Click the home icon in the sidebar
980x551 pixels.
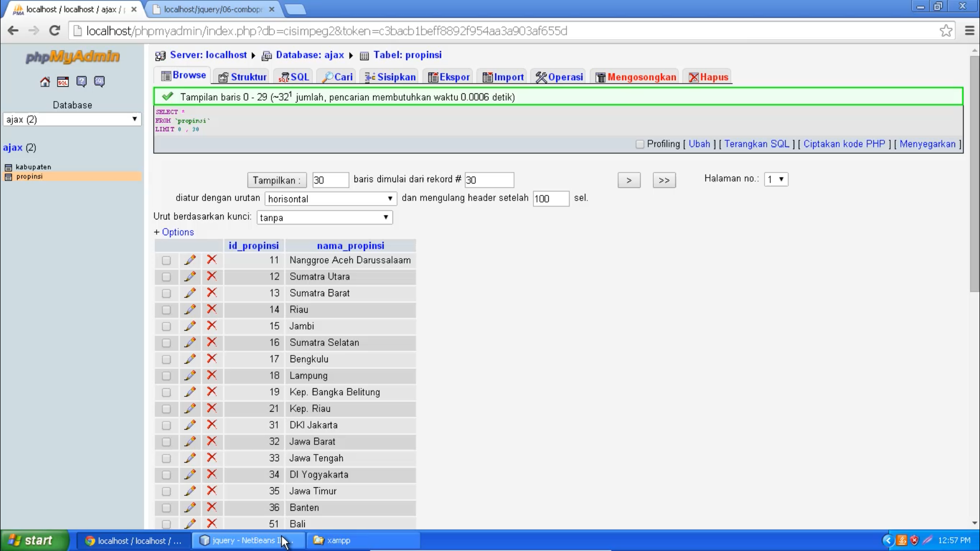pyautogui.click(x=44, y=82)
